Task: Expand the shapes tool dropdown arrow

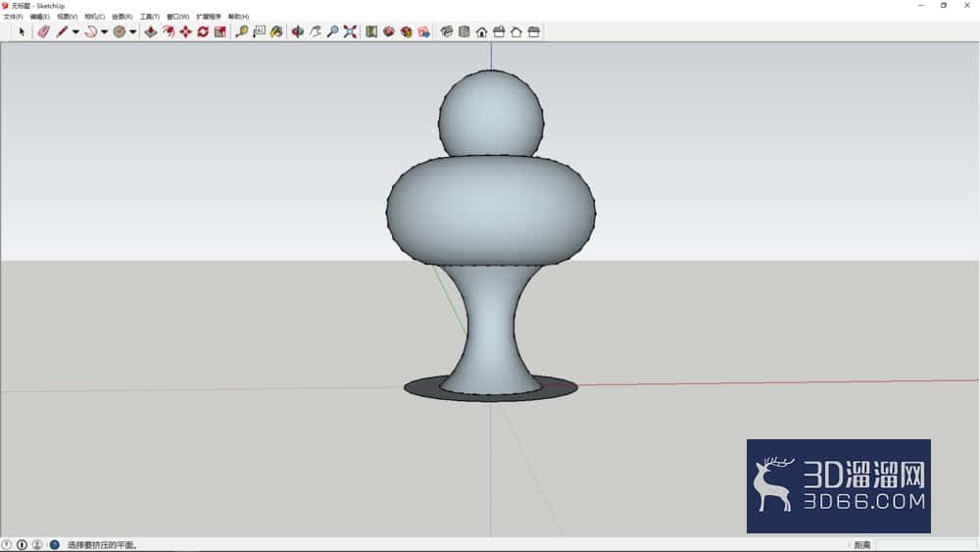Action: (133, 32)
